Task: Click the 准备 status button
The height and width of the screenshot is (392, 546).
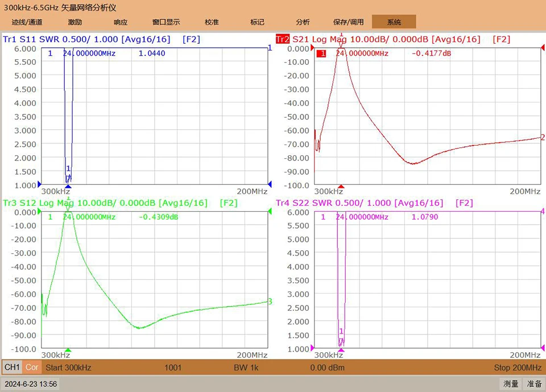Action: 534,383
